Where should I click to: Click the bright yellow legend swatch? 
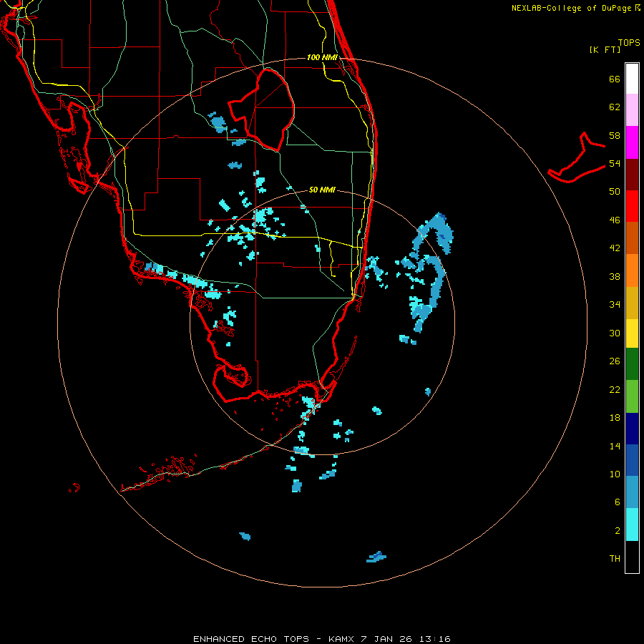[632, 333]
